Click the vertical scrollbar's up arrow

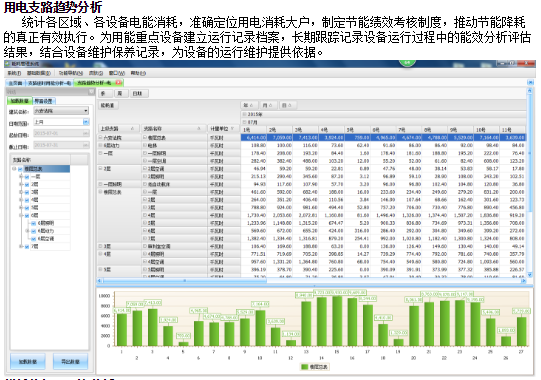coord(530,91)
